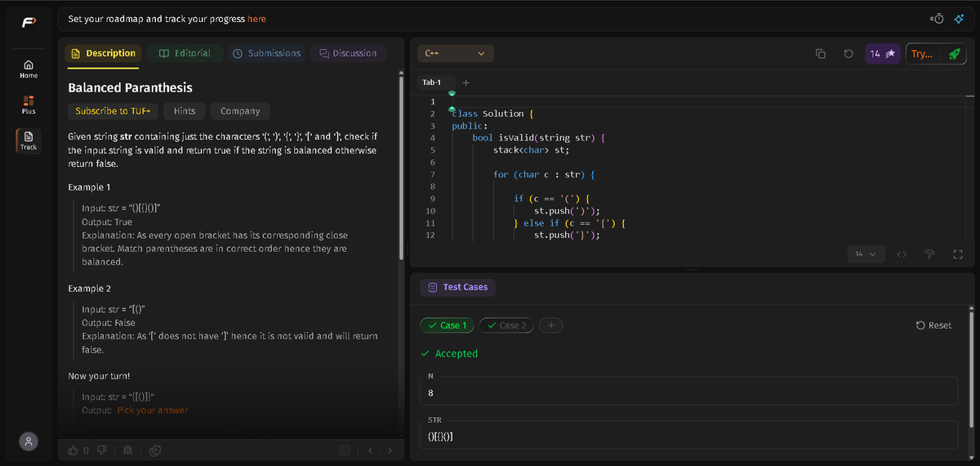Screen dimensions: 980x466
Task: Click 'Now your turn!' text
Action: 99,377
